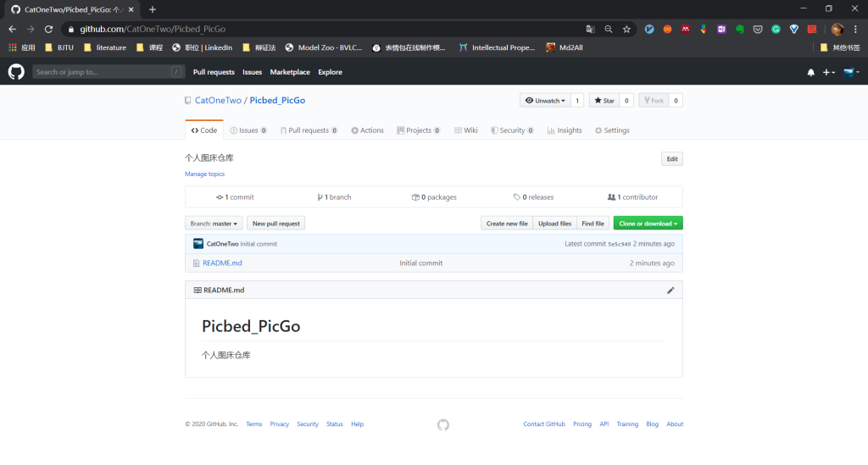Click the Manage topics link

tap(205, 174)
